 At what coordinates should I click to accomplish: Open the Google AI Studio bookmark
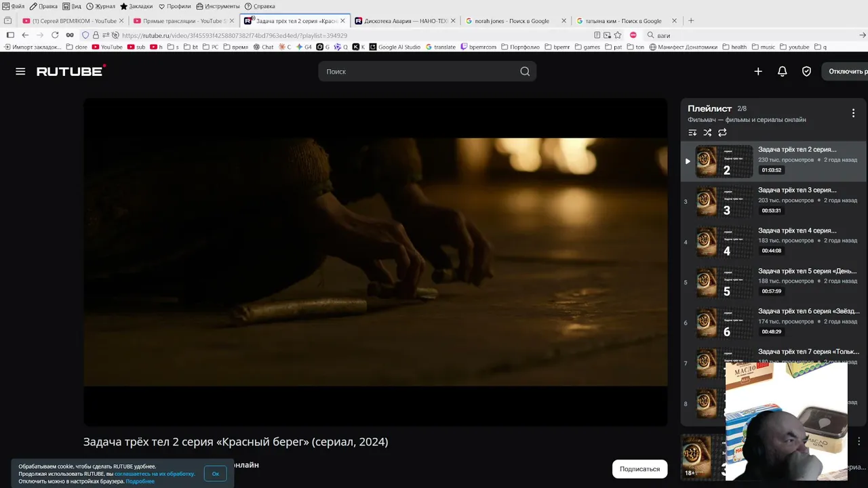coord(395,47)
